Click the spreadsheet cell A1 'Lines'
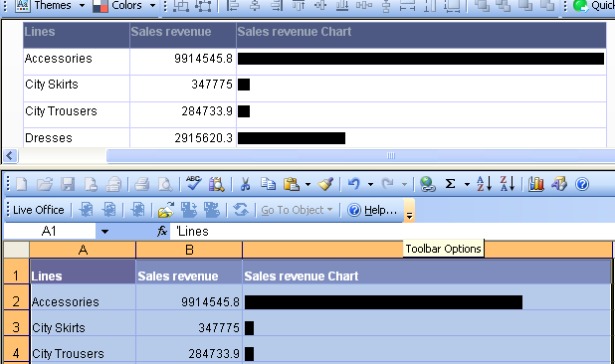Viewport: 615px width, 364px height. 83,272
